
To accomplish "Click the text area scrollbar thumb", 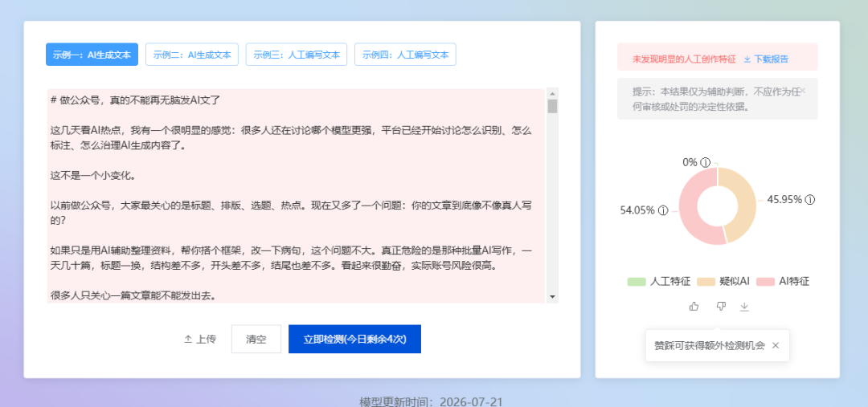I will coord(552,106).
